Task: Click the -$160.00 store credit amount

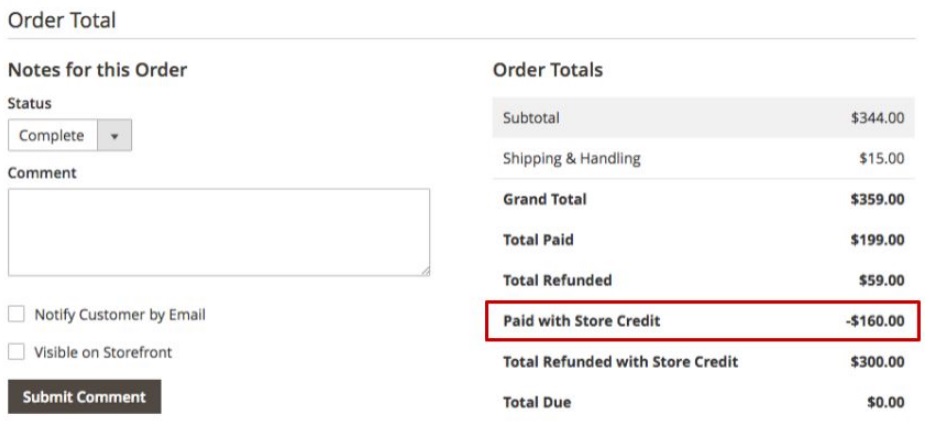Action: [874, 321]
